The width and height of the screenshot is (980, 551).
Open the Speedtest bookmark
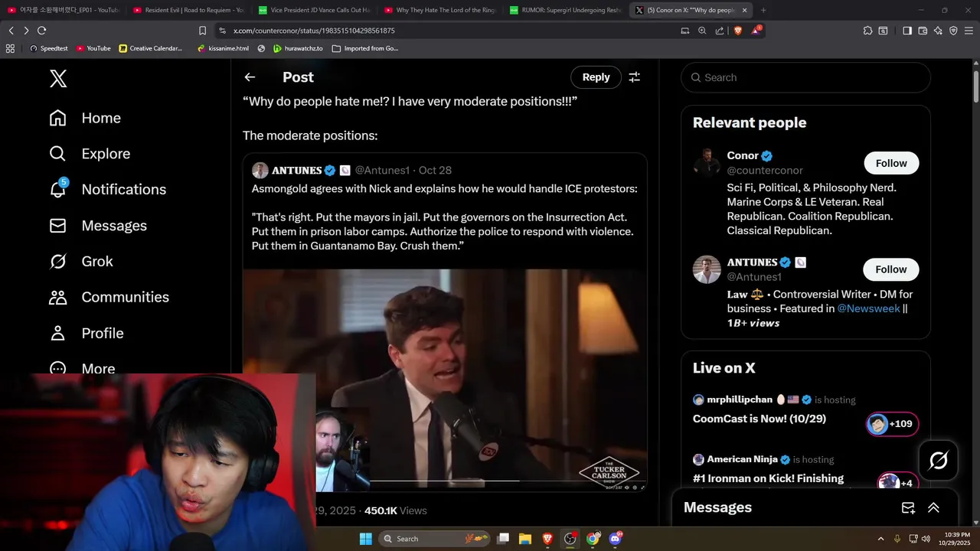(48, 48)
